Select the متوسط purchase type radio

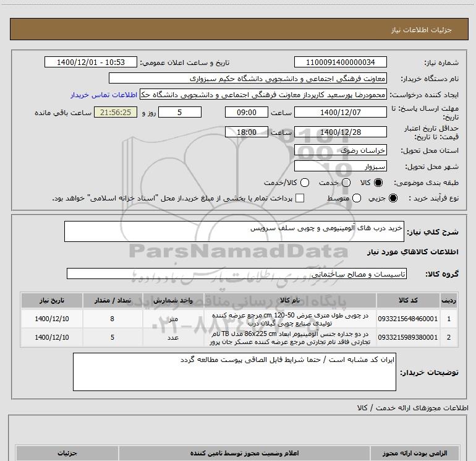(357, 199)
